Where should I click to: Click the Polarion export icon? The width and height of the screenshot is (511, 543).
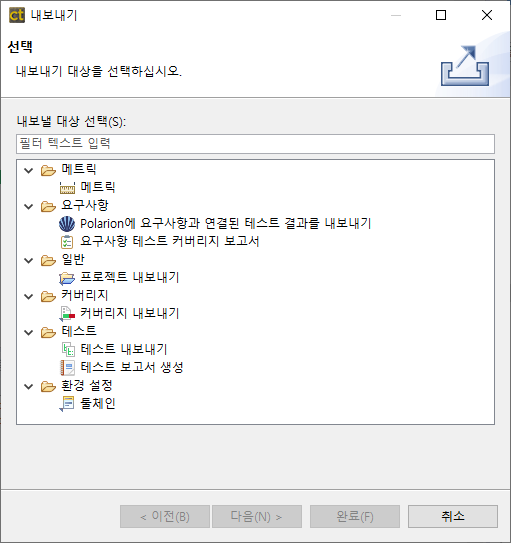(x=67, y=223)
